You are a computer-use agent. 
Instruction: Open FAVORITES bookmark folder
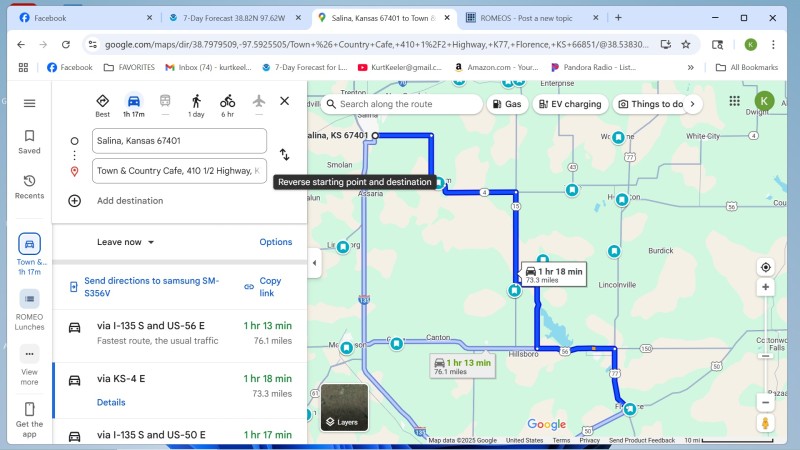129,67
